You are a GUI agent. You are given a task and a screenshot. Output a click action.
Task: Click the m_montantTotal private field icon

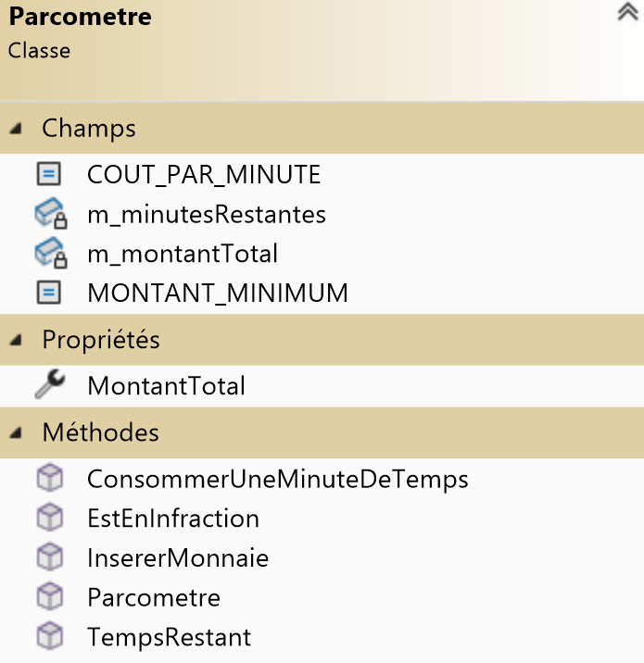point(50,254)
